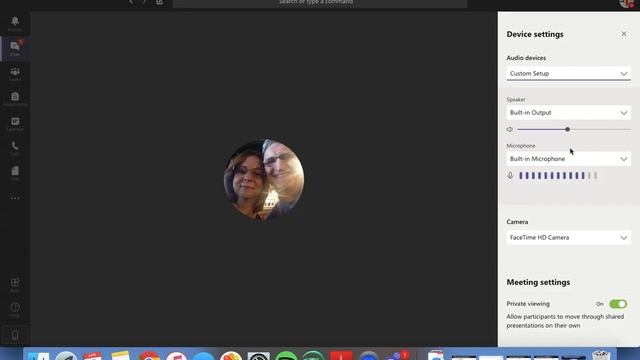The width and height of the screenshot is (640, 360).
Task: Open the Audio devices Custom Setup dropdown
Action: pos(569,73)
